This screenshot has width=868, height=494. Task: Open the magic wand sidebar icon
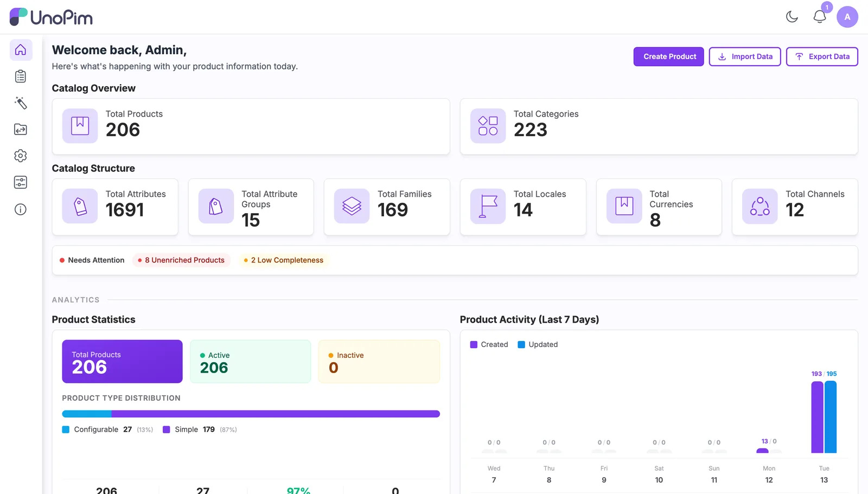point(21,103)
